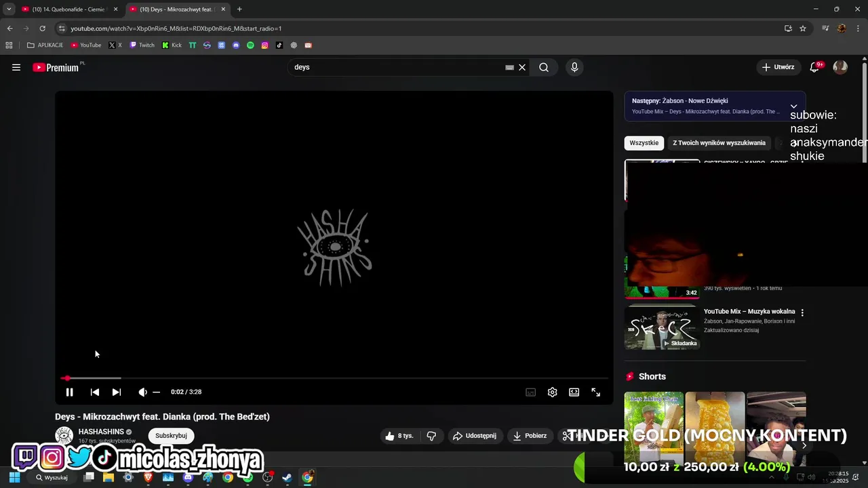
Task: Open the HASHASHINS channel name
Action: (101, 432)
